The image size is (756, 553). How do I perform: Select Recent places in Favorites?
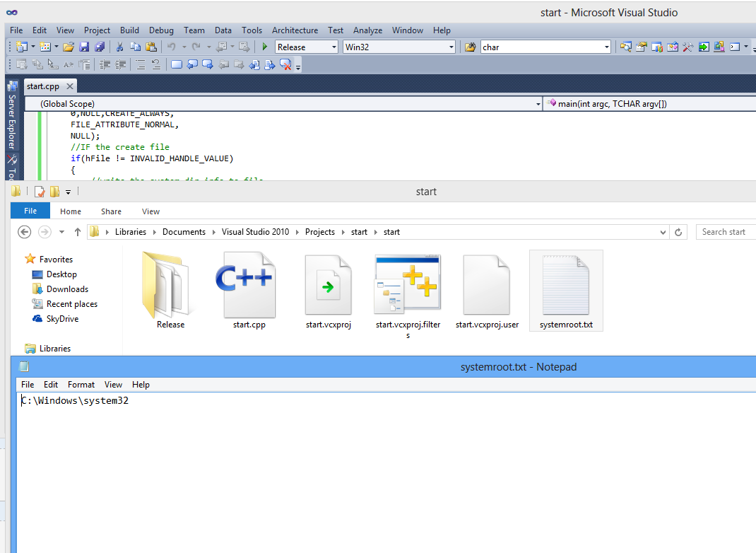pos(64,304)
